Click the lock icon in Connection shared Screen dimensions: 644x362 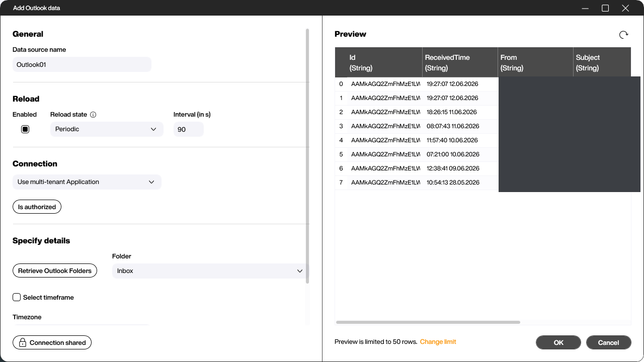tap(23, 343)
